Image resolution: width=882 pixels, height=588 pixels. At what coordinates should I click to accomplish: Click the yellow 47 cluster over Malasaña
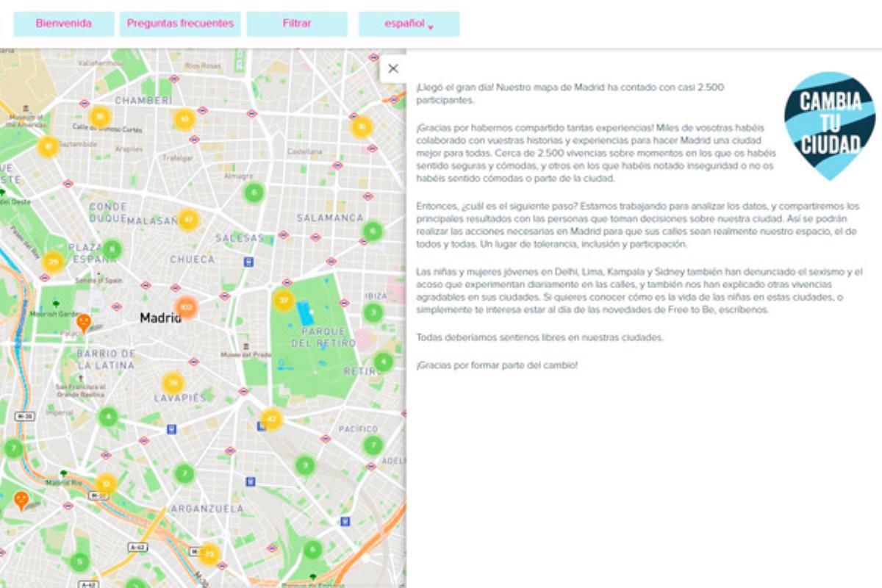coord(190,218)
